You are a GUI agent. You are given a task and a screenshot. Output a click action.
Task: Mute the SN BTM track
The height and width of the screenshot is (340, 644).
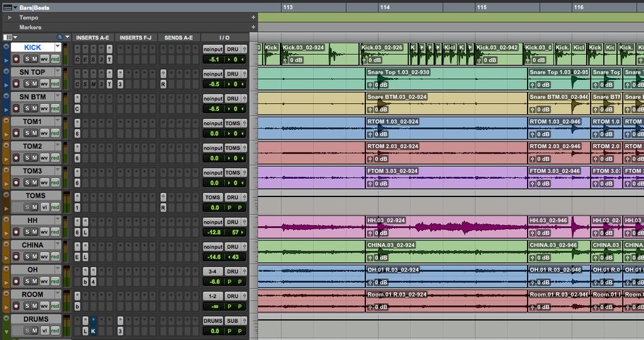[35, 108]
